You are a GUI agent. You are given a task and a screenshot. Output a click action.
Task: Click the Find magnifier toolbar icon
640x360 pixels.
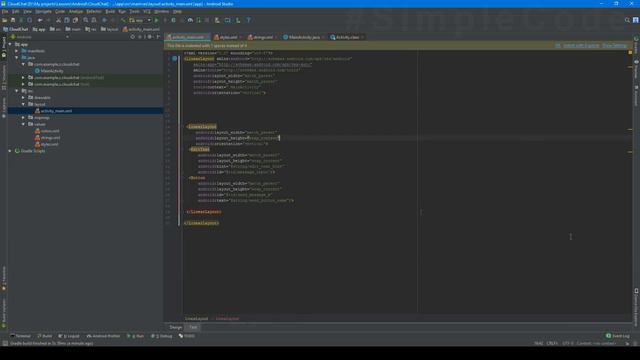coord(86,20)
